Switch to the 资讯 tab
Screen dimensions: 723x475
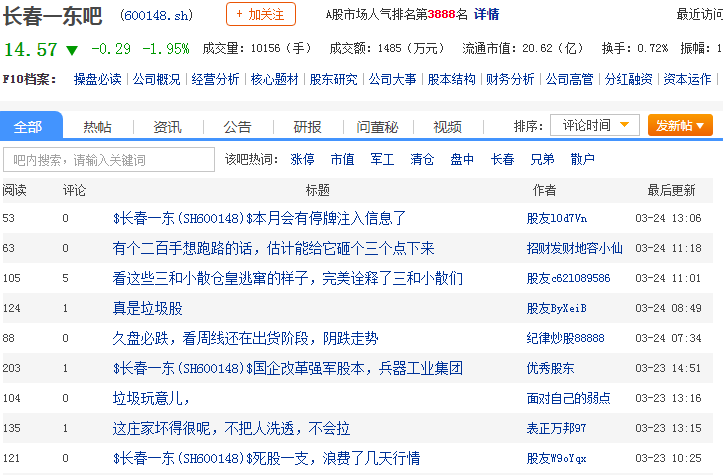tap(167, 126)
